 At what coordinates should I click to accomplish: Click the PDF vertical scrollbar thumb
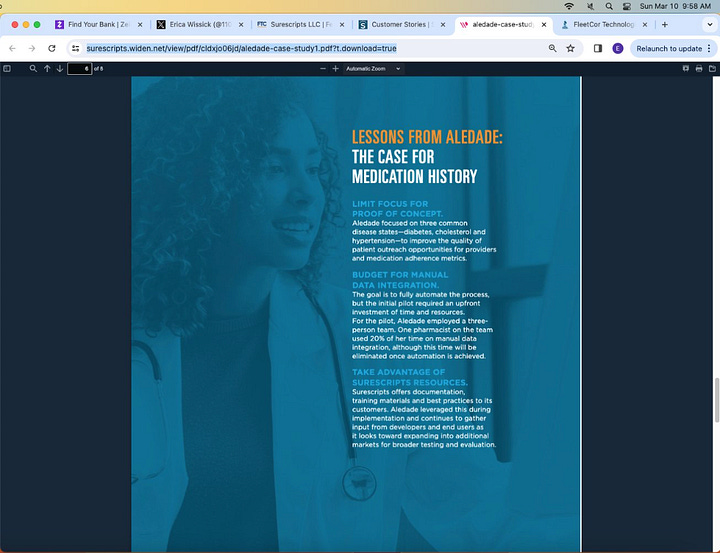[x=716, y=400]
